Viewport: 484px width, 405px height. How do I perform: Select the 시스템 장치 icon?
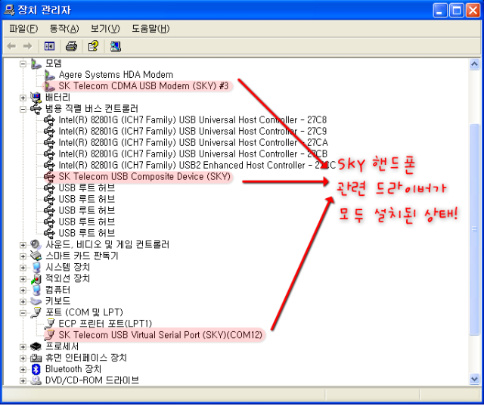coord(36,267)
